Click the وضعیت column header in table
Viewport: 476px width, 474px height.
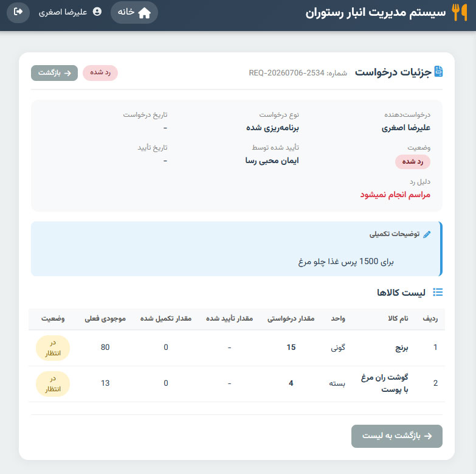click(53, 318)
